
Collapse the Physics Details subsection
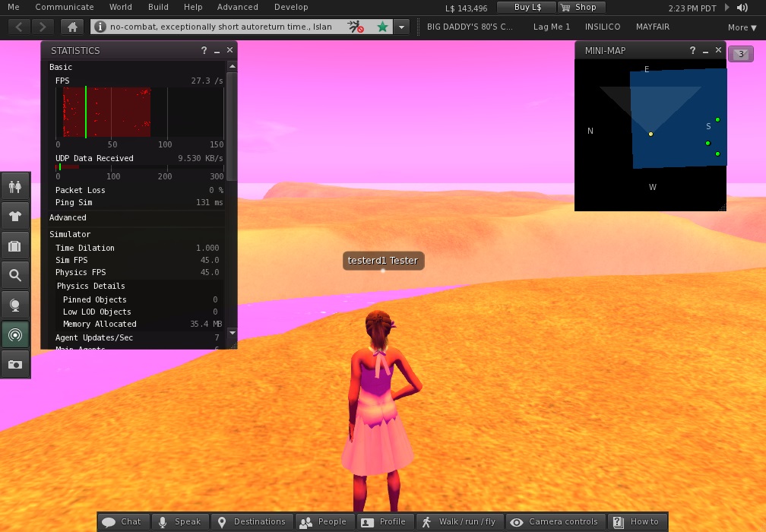click(x=91, y=286)
